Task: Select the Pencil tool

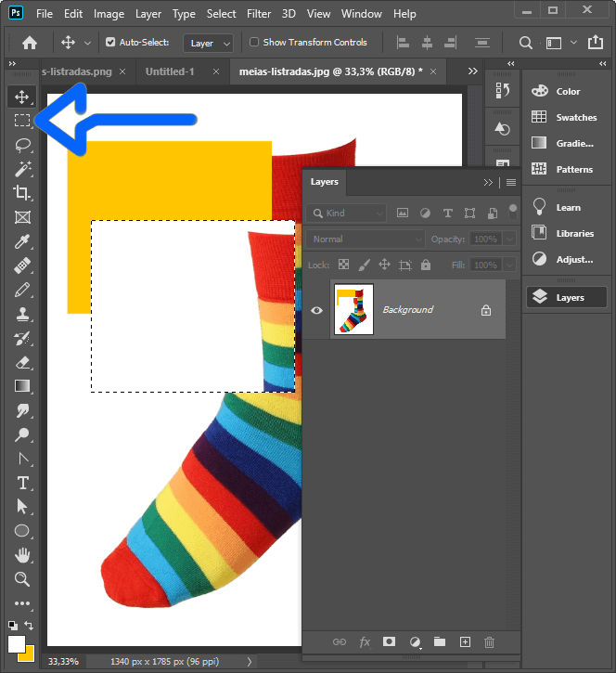Action: (x=22, y=290)
